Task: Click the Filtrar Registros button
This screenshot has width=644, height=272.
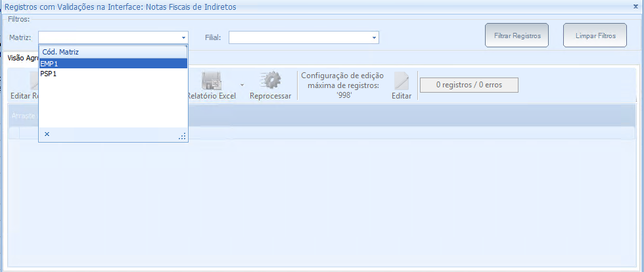Action: (517, 35)
